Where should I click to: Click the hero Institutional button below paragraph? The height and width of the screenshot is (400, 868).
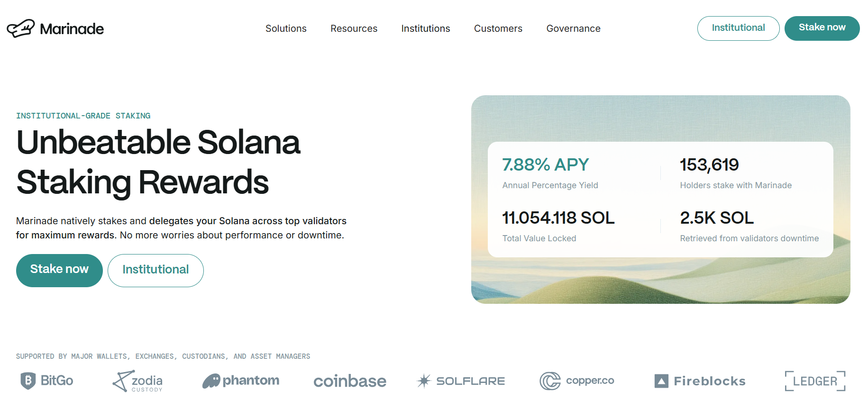(x=155, y=270)
